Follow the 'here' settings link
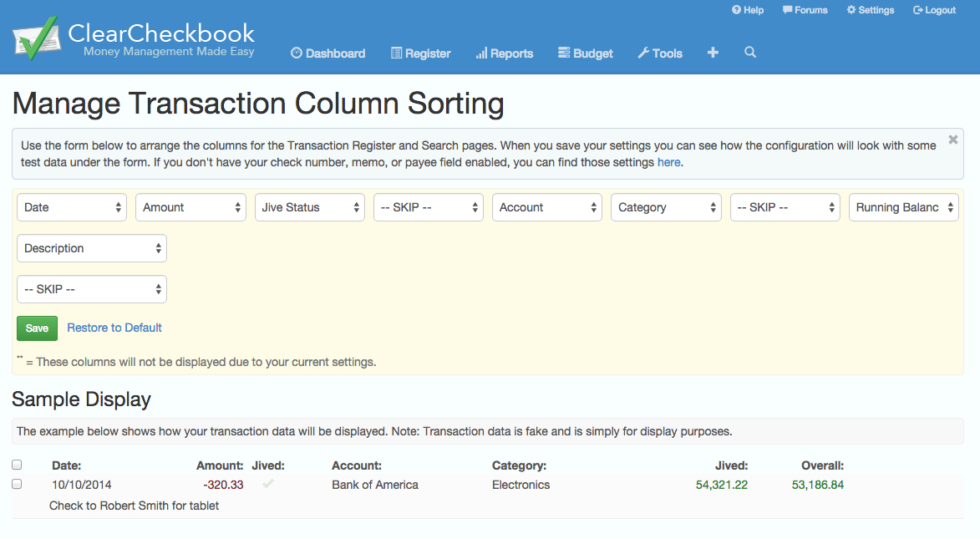The height and width of the screenshot is (539, 980). click(x=668, y=162)
